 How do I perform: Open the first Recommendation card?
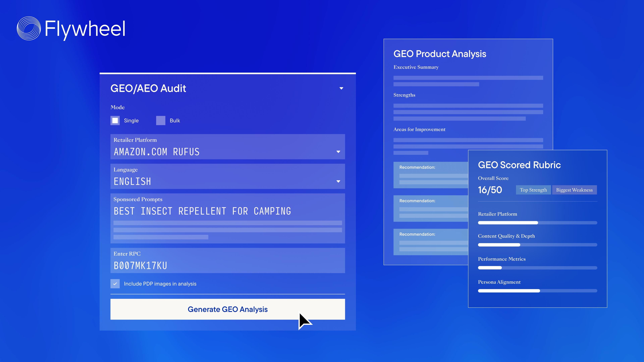431,175
